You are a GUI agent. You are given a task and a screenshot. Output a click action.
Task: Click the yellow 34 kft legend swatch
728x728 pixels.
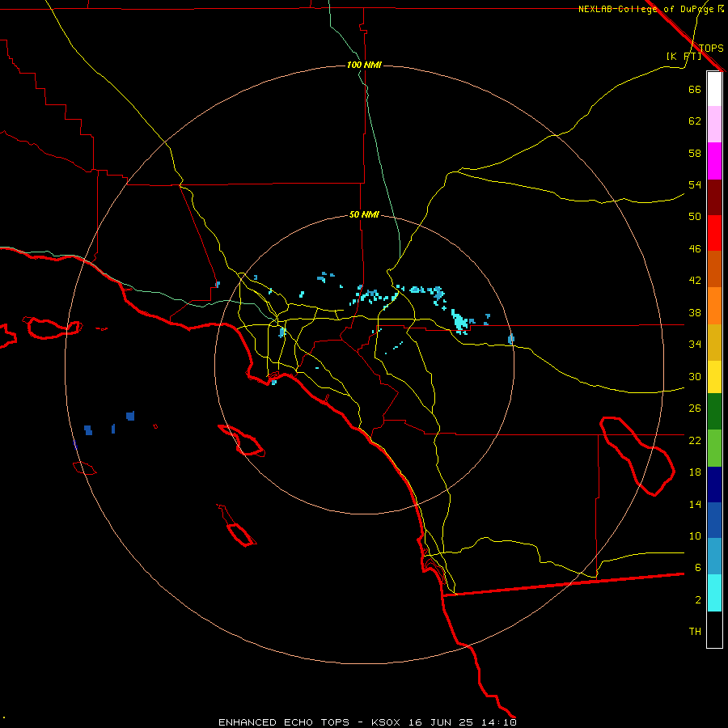tap(714, 377)
